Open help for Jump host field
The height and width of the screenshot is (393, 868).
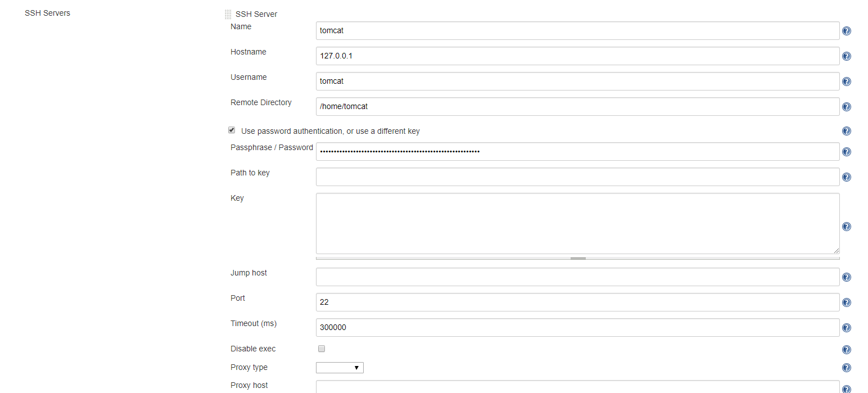click(x=847, y=277)
